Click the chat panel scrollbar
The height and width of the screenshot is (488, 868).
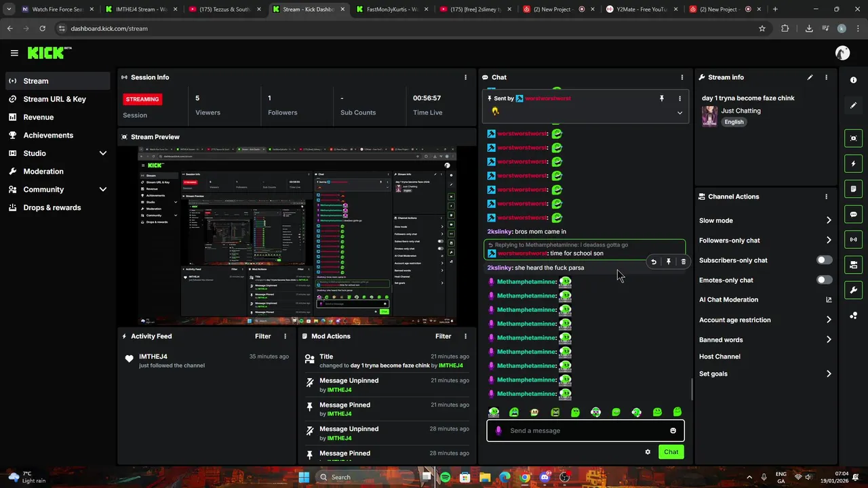click(x=692, y=389)
